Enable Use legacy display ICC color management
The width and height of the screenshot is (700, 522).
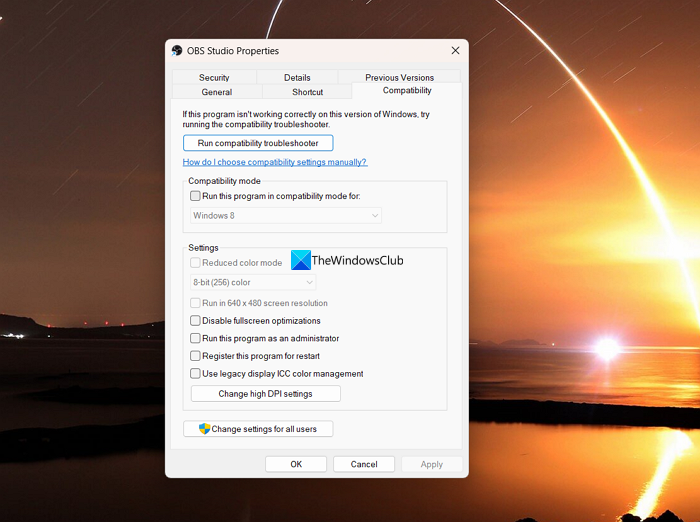(195, 374)
